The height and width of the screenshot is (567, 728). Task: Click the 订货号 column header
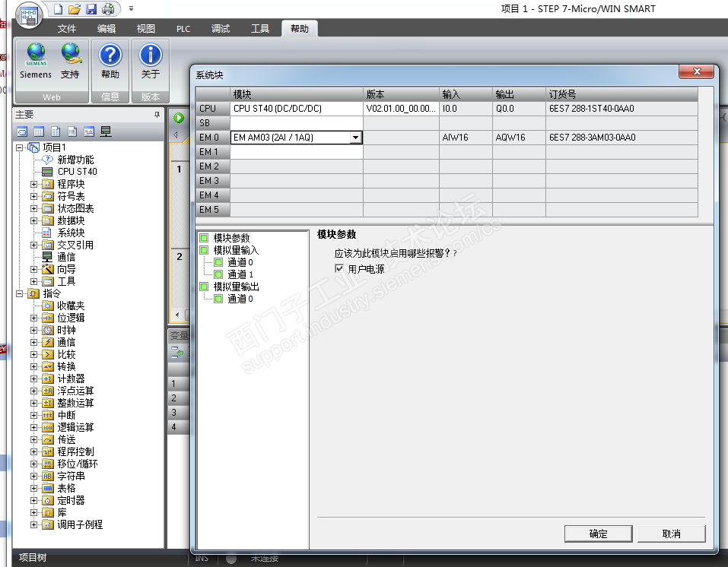tap(622, 94)
